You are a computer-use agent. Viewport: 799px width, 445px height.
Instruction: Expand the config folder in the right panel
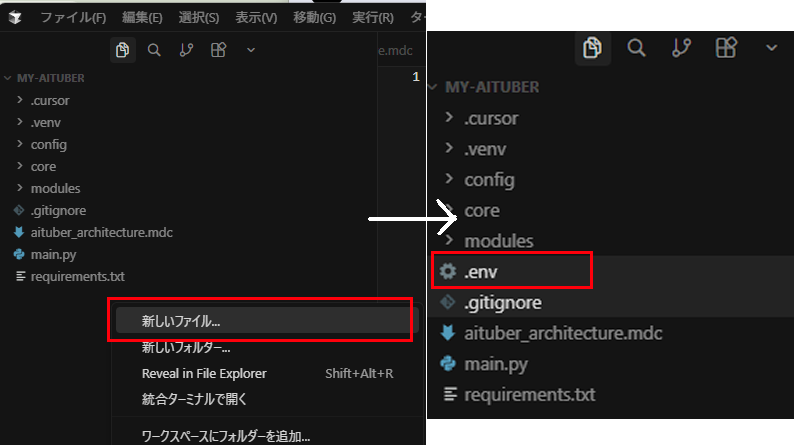(x=489, y=180)
